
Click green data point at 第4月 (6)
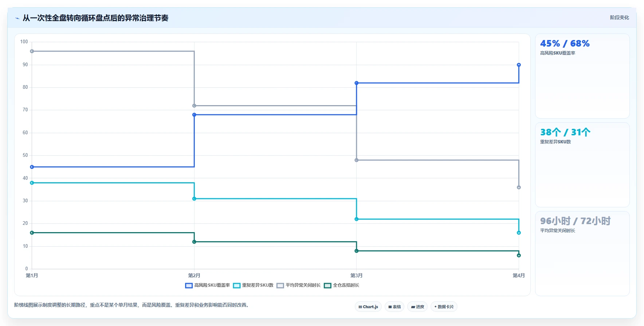tap(519, 255)
